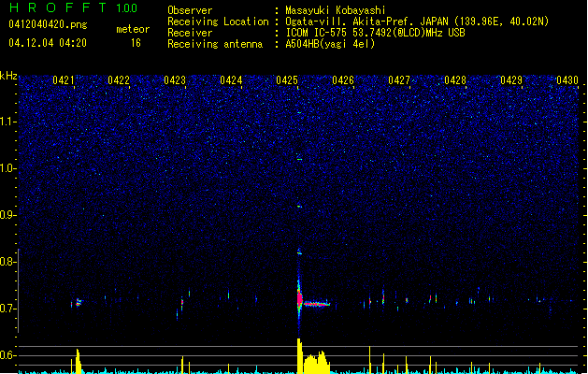This screenshot has height=374, width=588.
Task: Click the 0424 time marker
Action: coord(231,80)
